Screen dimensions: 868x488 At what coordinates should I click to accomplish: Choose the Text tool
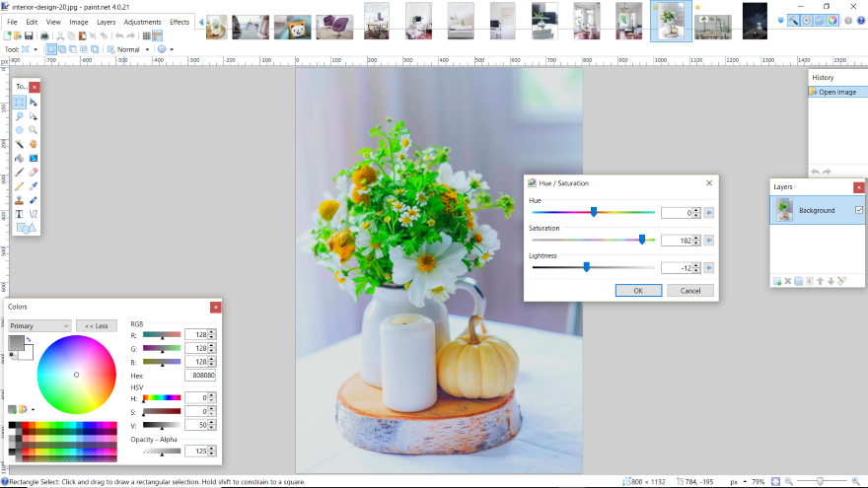(19, 214)
